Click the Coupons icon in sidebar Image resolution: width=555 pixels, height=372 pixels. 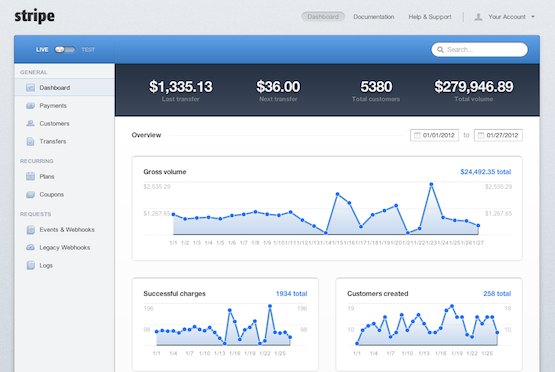pyautogui.click(x=30, y=194)
